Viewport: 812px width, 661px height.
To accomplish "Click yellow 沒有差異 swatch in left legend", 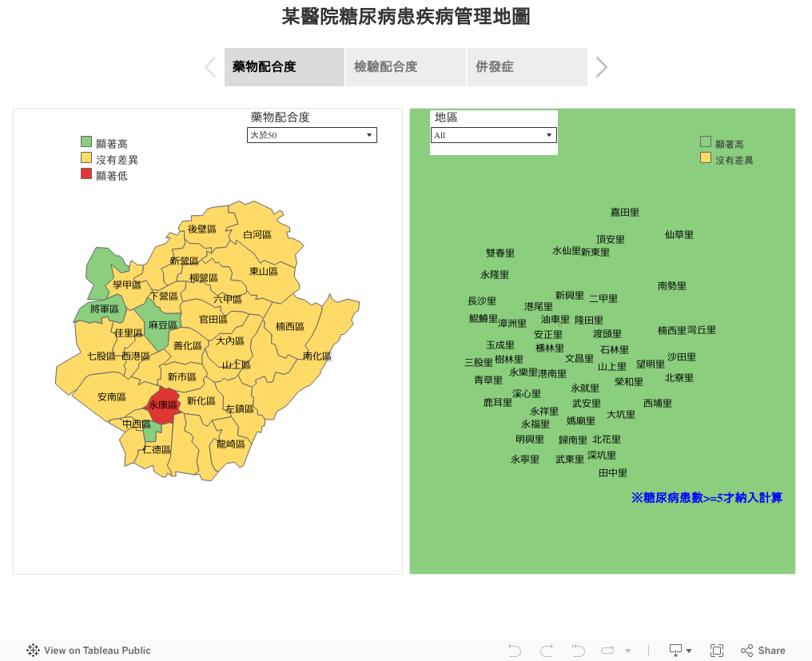I will 86,158.
